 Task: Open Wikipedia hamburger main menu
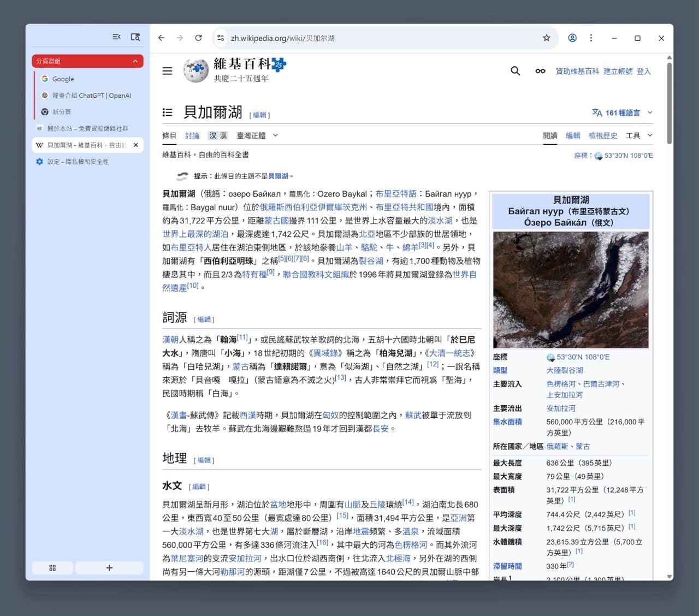click(x=168, y=71)
